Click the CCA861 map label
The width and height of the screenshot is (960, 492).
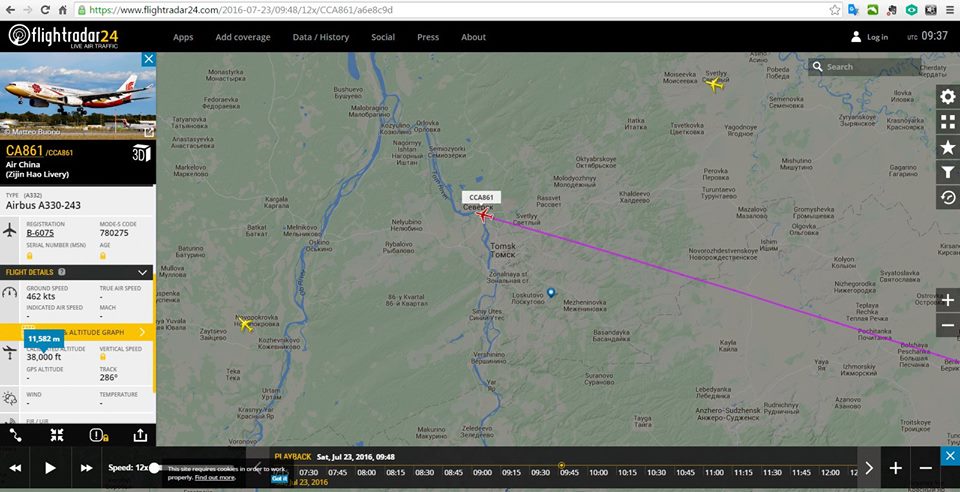pyautogui.click(x=481, y=198)
